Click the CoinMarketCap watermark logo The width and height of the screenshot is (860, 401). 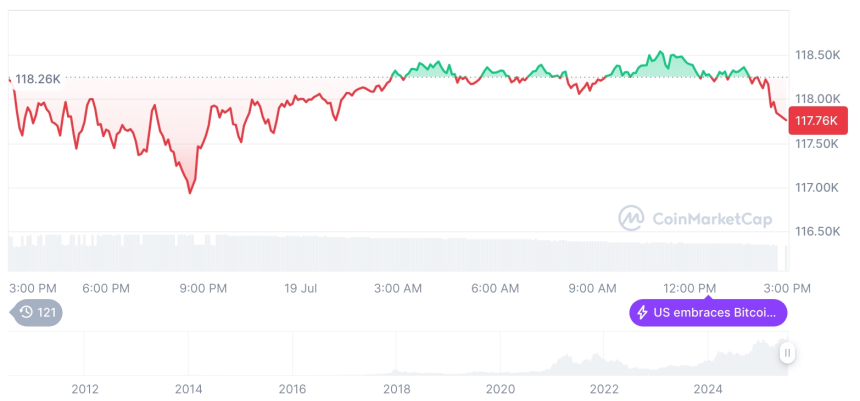pos(631,217)
